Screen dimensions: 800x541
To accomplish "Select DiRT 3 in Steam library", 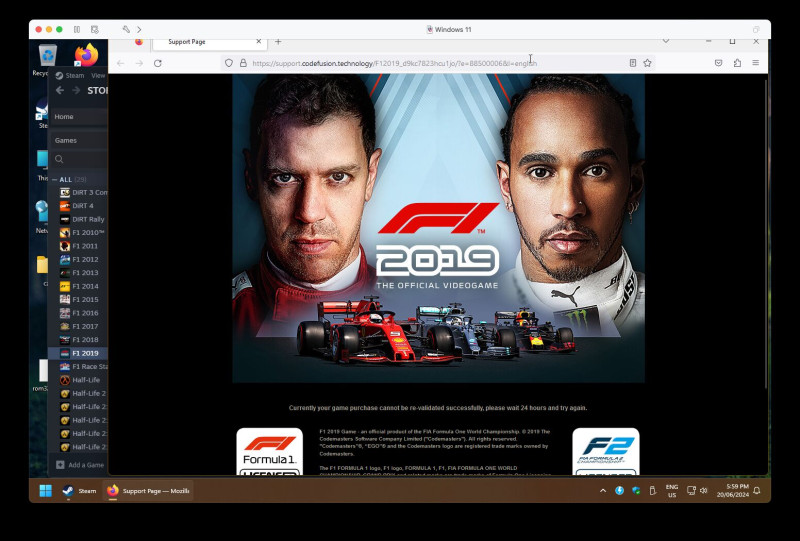I will 84,192.
